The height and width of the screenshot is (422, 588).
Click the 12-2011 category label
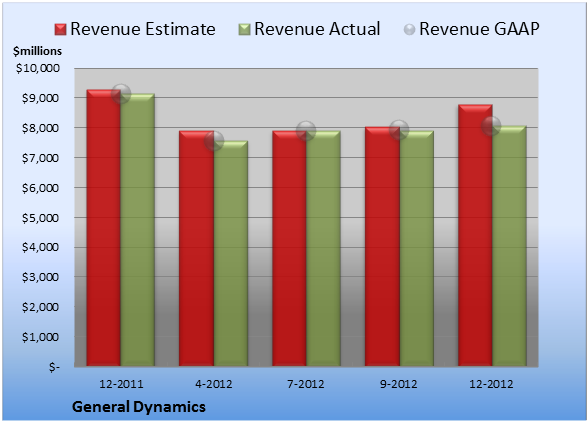(121, 384)
